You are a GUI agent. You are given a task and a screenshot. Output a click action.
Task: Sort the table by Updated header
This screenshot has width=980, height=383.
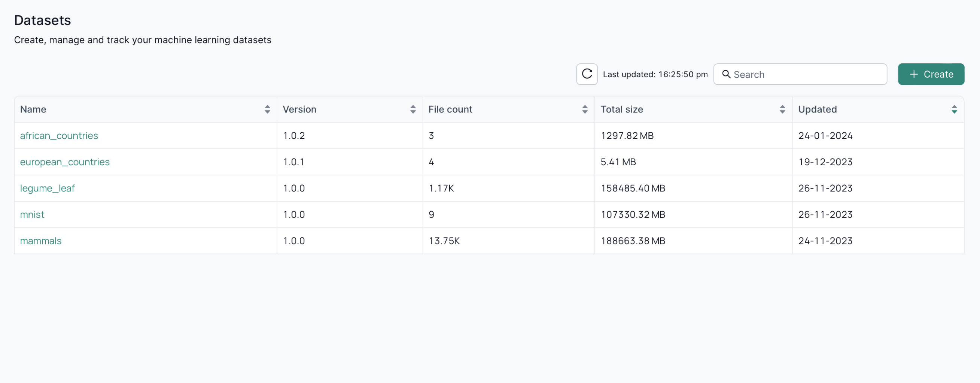point(818,109)
